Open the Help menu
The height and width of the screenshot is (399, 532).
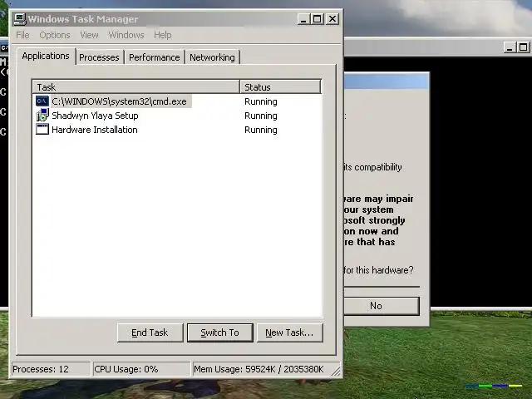[x=163, y=35]
